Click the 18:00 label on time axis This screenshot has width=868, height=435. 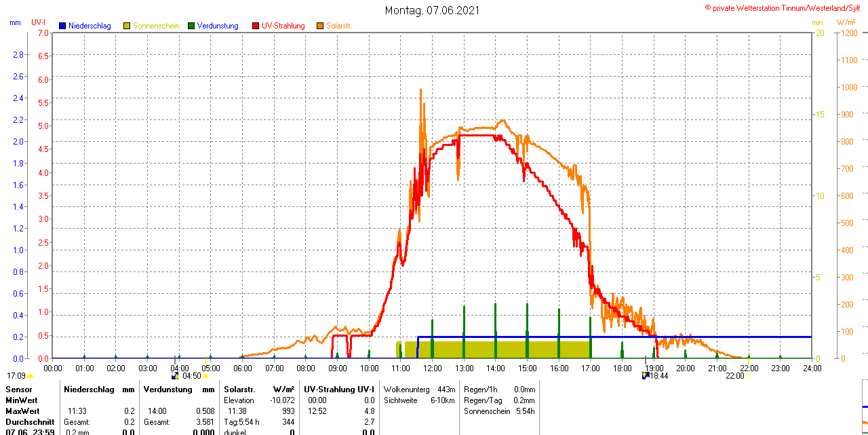click(622, 368)
